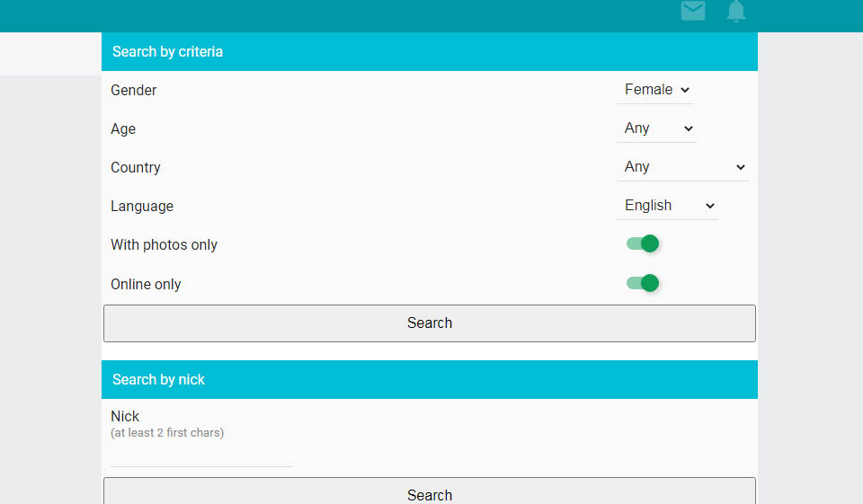
Task: Open the Language dropdown showing English
Action: [669, 206]
